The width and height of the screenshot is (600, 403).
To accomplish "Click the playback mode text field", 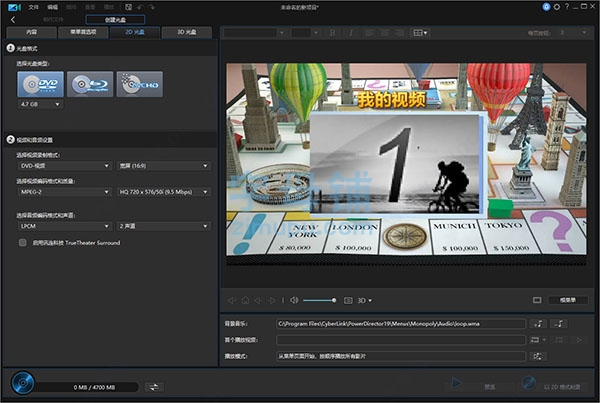I will (401, 356).
